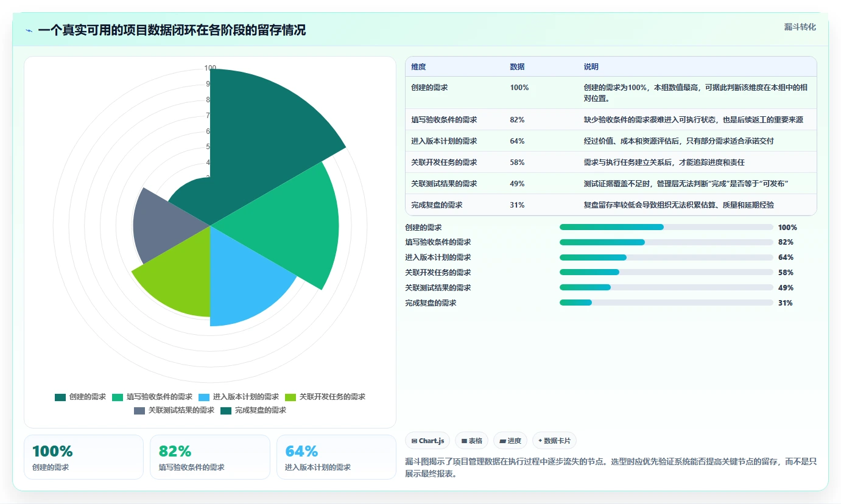This screenshot has width=841, height=504.
Task: Click the 漏斗转化 label in header
Action: [x=800, y=27]
